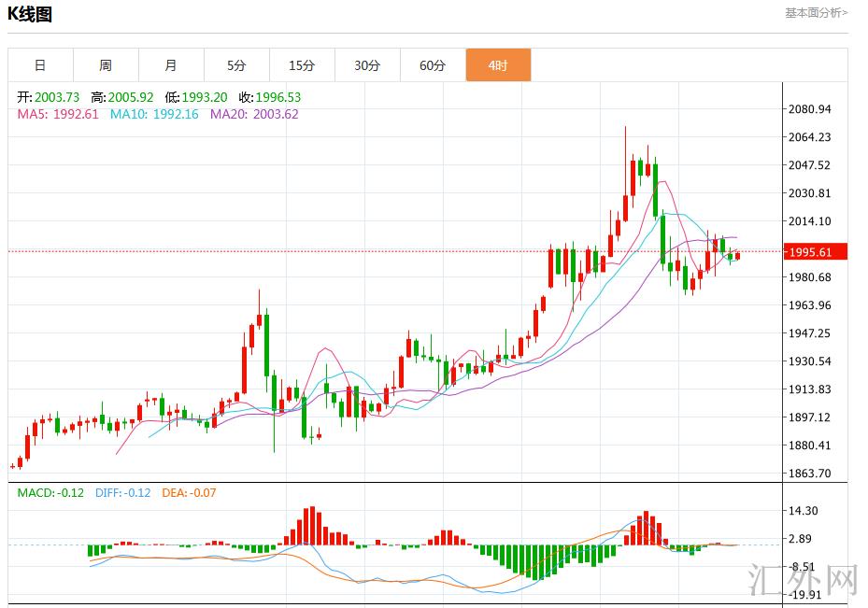
Task: Click the DEA value label
Action: [189, 493]
